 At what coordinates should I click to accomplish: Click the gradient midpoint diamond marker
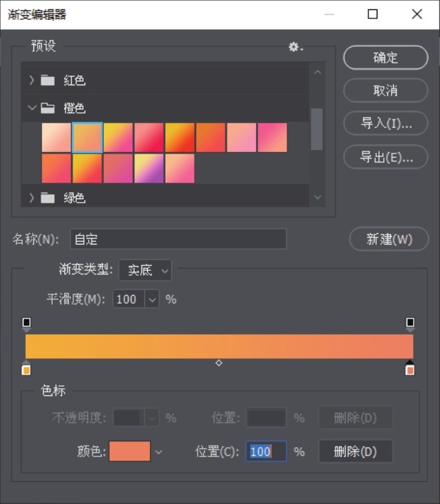tap(219, 363)
